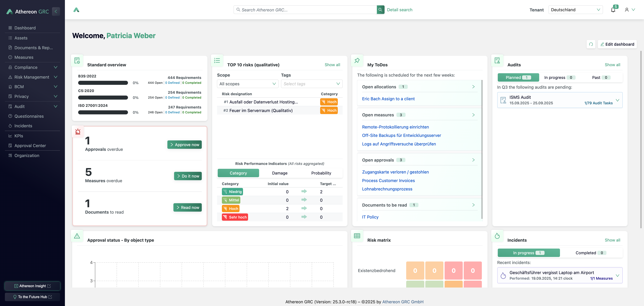Click the pin icon on the My ToDos widget
644x306 pixels.
coord(357,61)
